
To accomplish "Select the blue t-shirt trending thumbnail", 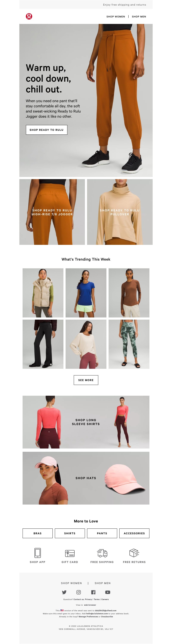I will point(86,293).
